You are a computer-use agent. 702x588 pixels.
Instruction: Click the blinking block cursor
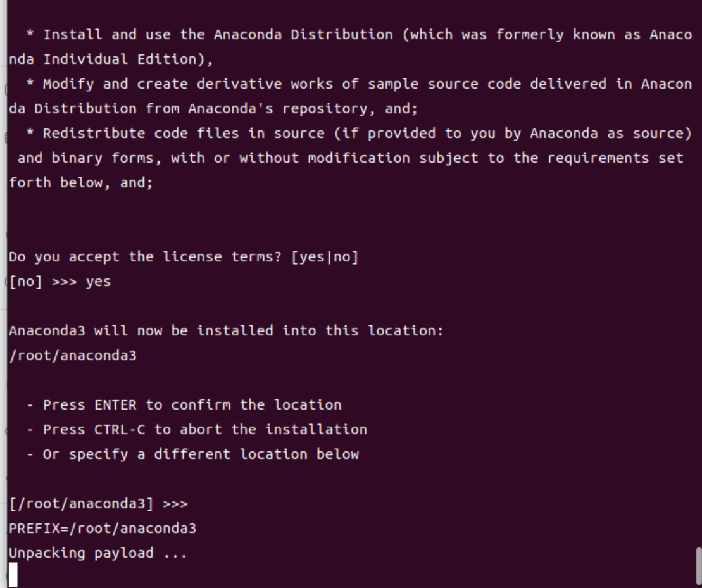pos(13,575)
